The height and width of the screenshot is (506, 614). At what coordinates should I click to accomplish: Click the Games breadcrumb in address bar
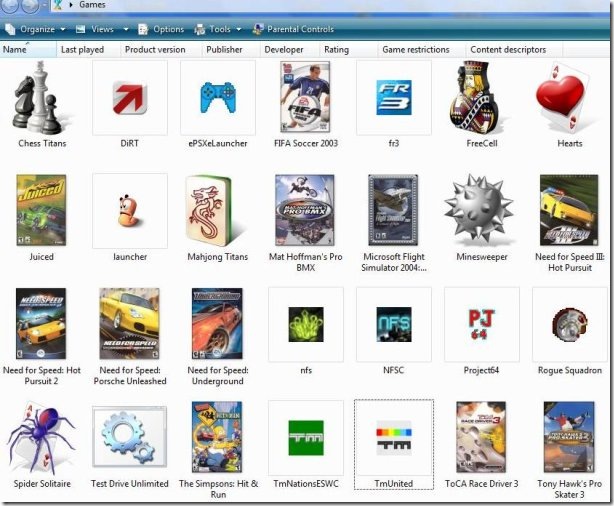tap(92, 5)
